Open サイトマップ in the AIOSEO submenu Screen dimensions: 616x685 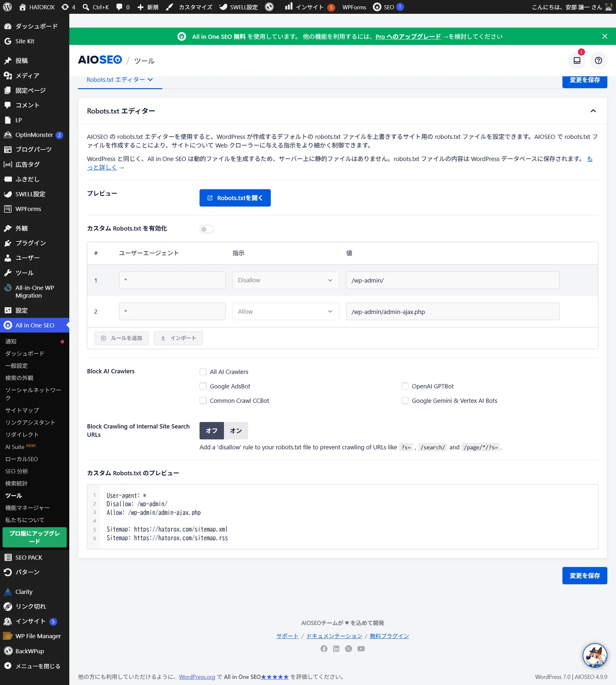[x=22, y=410]
